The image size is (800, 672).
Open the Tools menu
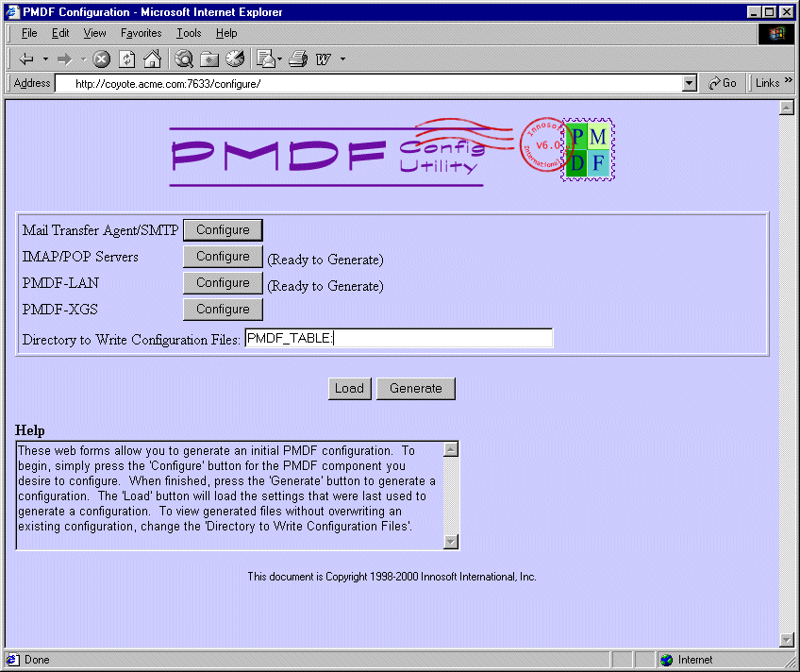pyautogui.click(x=189, y=33)
